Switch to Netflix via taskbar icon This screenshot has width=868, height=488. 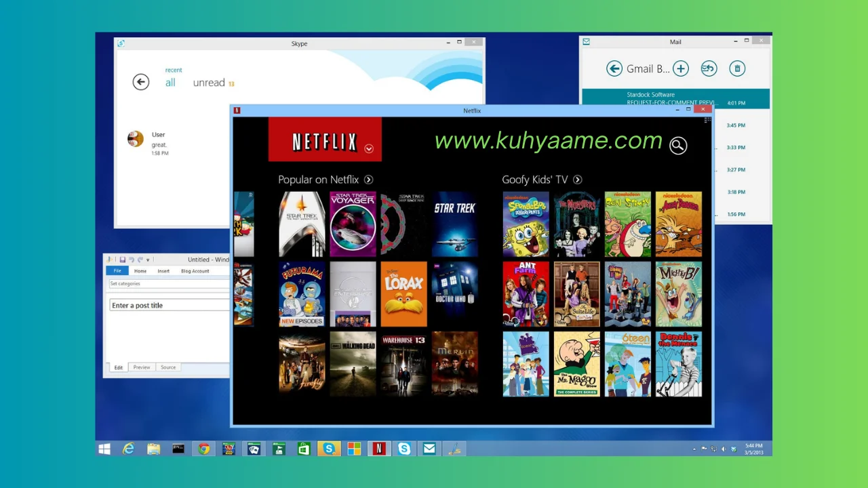click(x=379, y=449)
